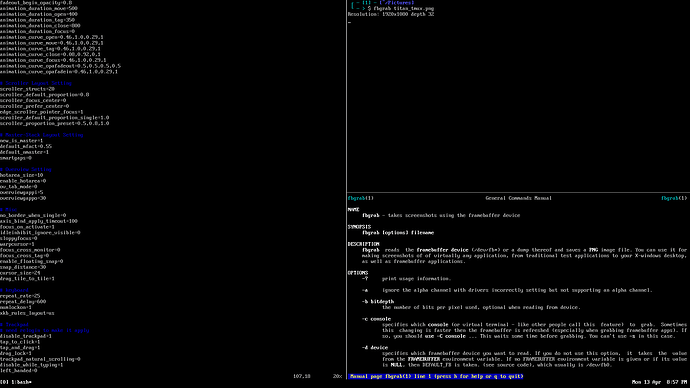Click the line "overviewgappo=30"
The image size is (690, 388).
click(23, 198)
